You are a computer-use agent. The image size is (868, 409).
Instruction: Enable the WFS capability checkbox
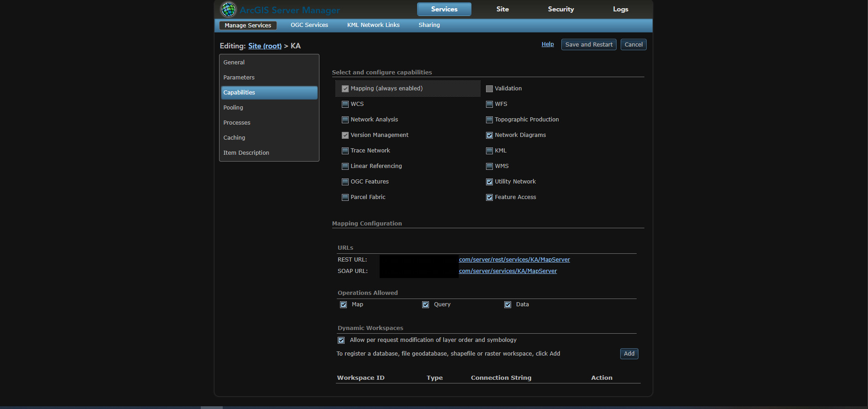(489, 104)
